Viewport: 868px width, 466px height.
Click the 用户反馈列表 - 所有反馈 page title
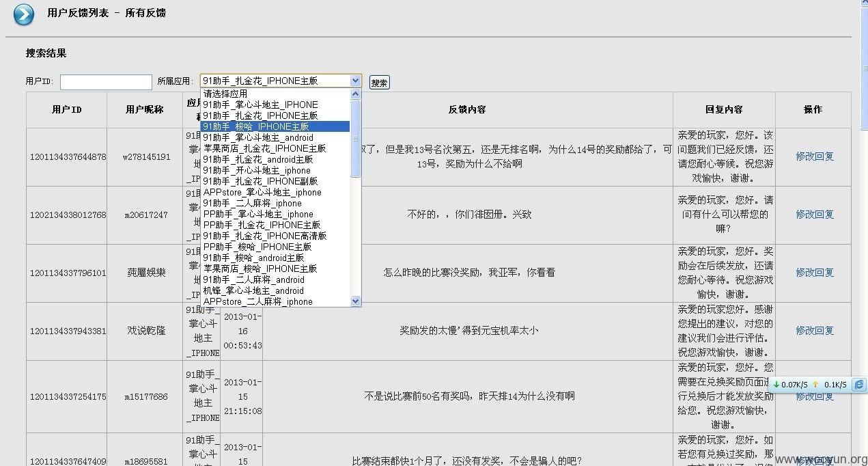107,13
